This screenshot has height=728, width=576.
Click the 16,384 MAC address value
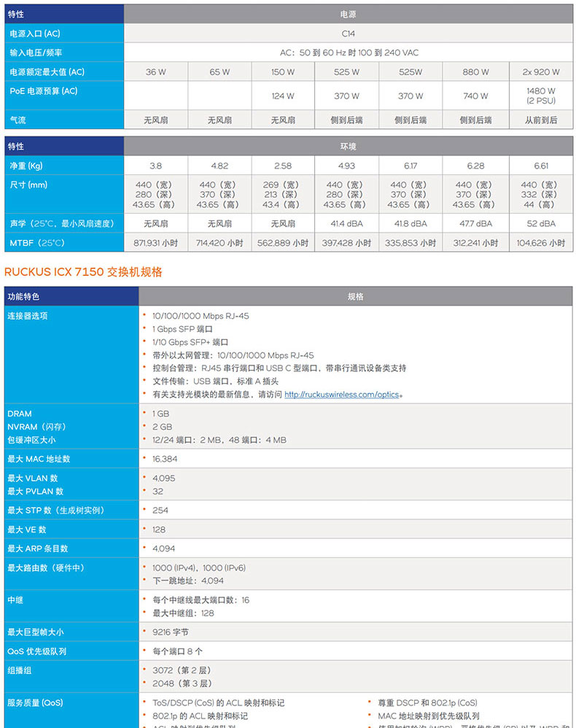click(165, 459)
